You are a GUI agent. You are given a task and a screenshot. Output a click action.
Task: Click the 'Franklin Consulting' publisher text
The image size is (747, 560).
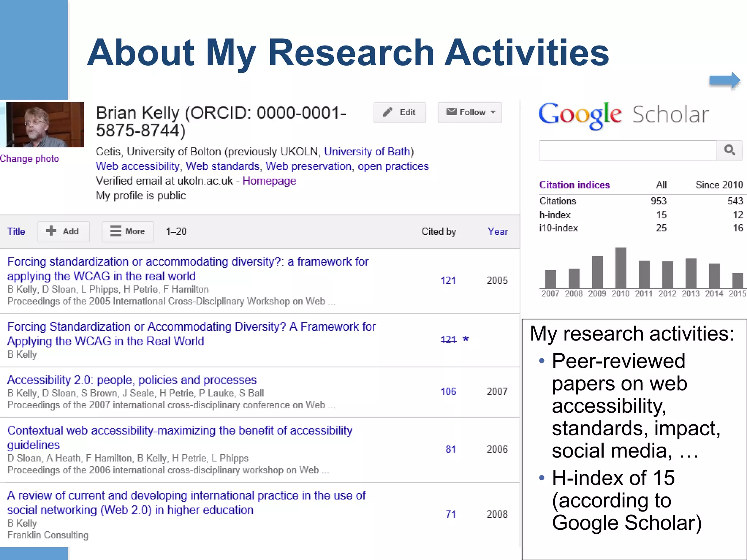click(x=48, y=535)
